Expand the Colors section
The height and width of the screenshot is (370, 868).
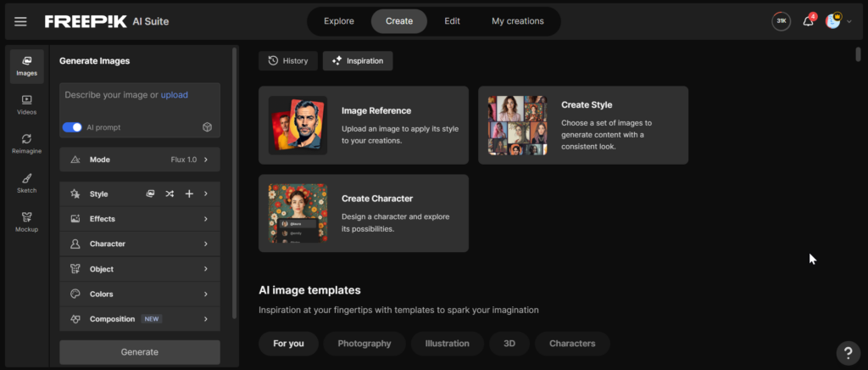140,294
